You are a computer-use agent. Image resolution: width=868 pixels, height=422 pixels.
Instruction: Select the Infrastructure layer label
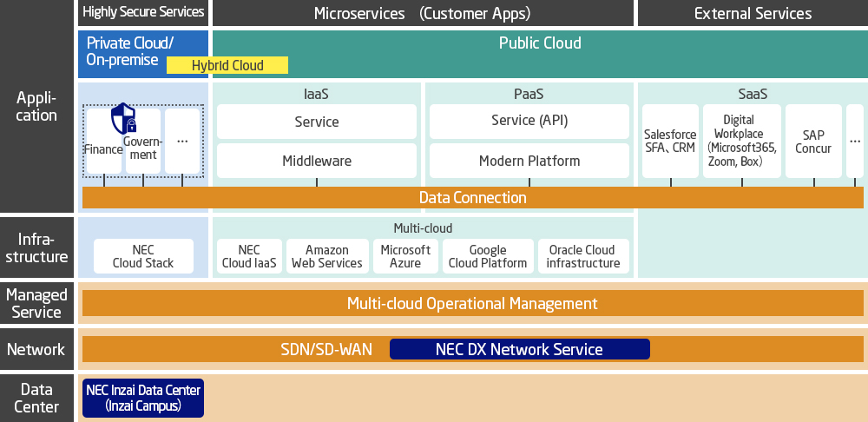(36, 247)
